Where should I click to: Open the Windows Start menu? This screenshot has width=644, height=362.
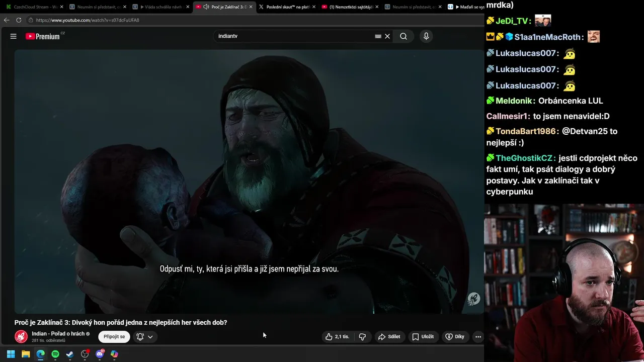pyautogui.click(x=11, y=354)
